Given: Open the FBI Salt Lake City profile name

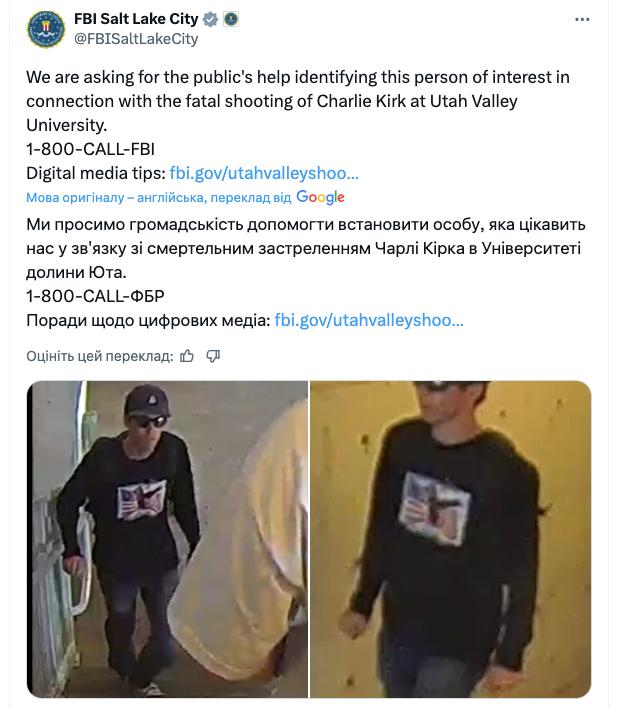Looking at the screenshot, I should [x=136, y=19].
